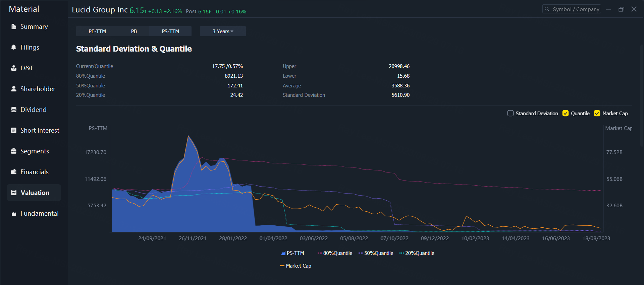This screenshot has height=285, width=644.
Task: Click the D&E people icon
Action: click(14, 68)
